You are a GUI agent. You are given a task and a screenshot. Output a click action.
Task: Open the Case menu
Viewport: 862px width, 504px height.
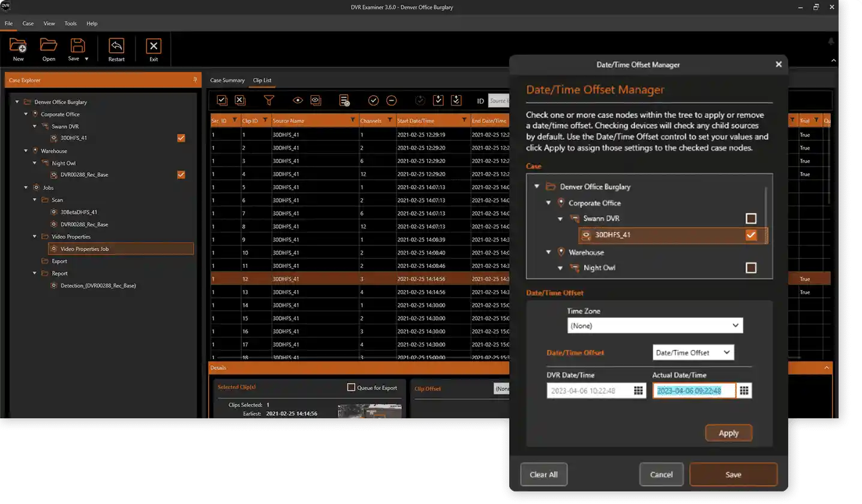click(28, 23)
